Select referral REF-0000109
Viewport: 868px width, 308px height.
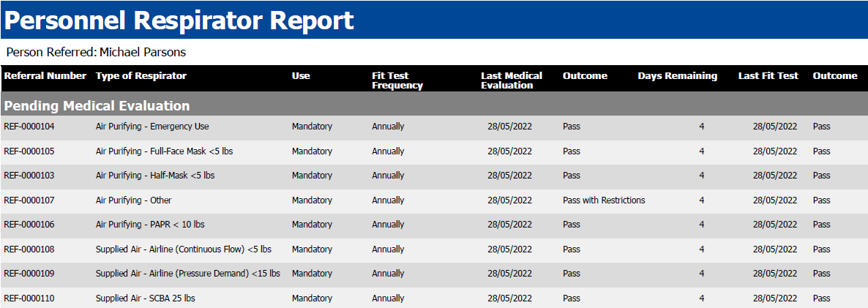coord(29,274)
